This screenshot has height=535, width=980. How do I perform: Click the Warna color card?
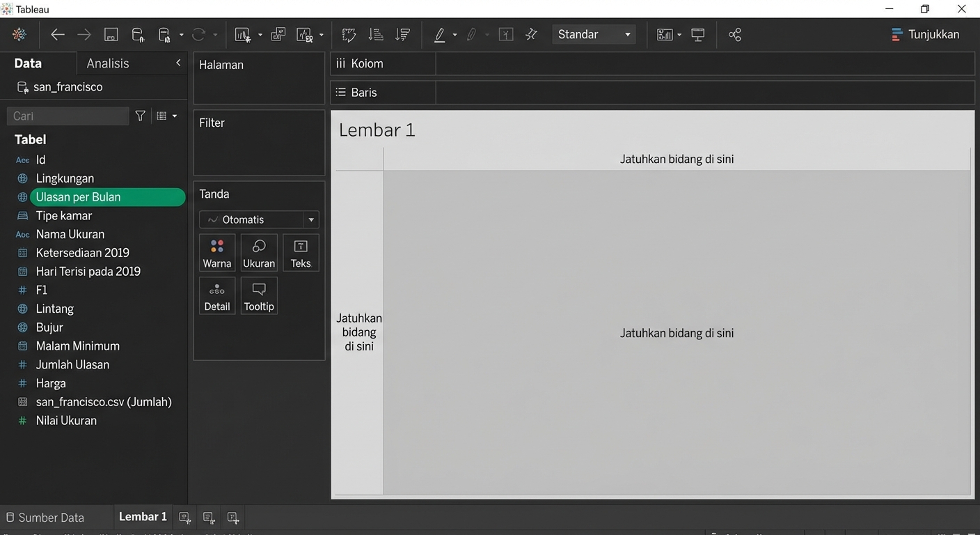[x=217, y=253]
